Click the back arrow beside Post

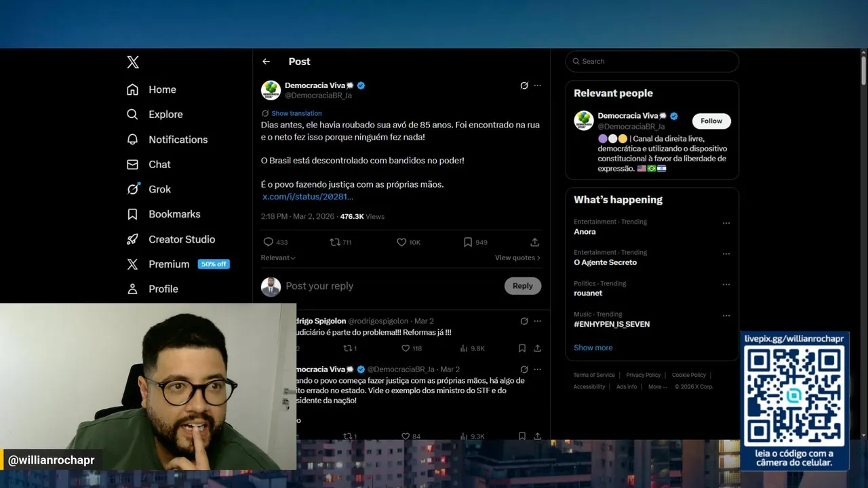click(267, 62)
